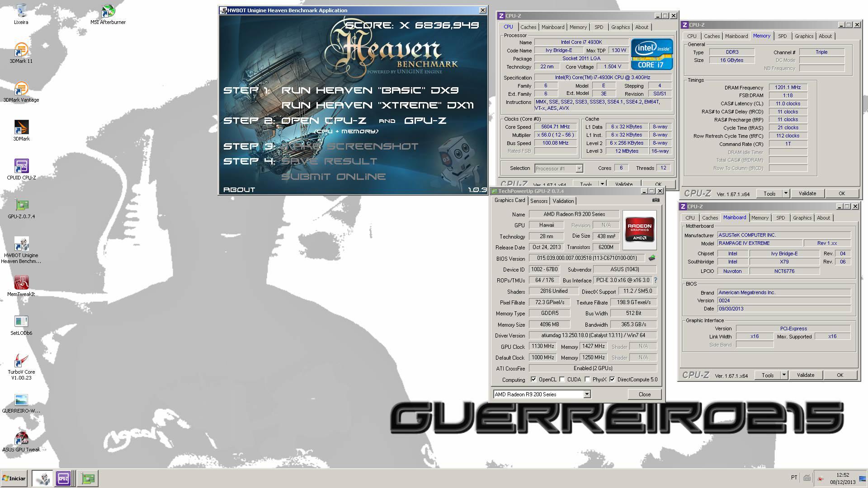Click the Radeon Graphics AMD logo
Viewport: 868px width, 488px height.
(639, 230)
